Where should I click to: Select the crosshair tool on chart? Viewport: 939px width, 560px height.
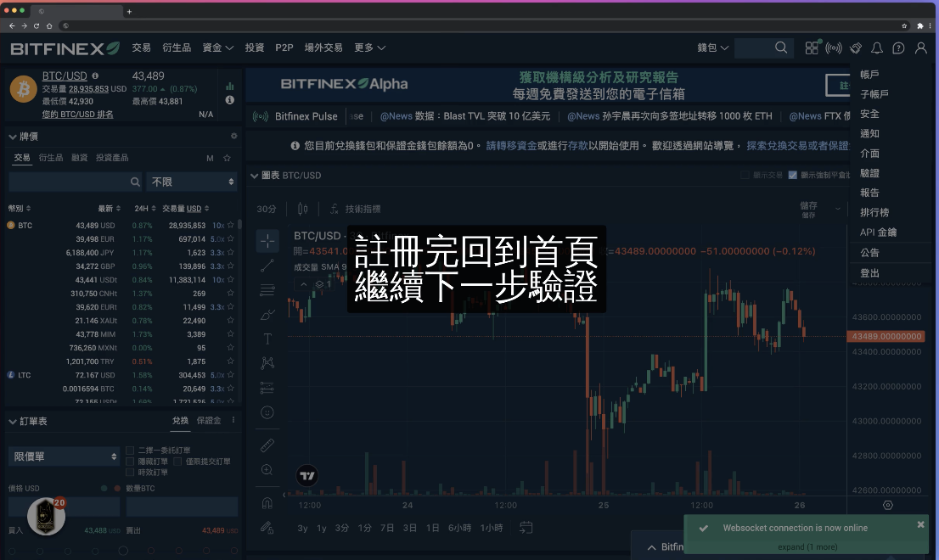[x=267, y=240]
